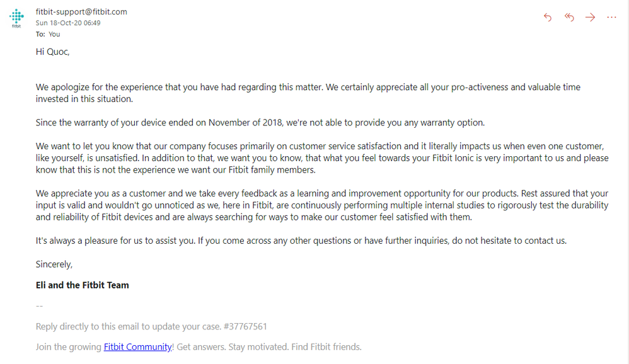Image resolution: width=629 pixels, height=364 pixels.
Task: Click the Reply All double-arrow icon
Action: click(569, 17)
